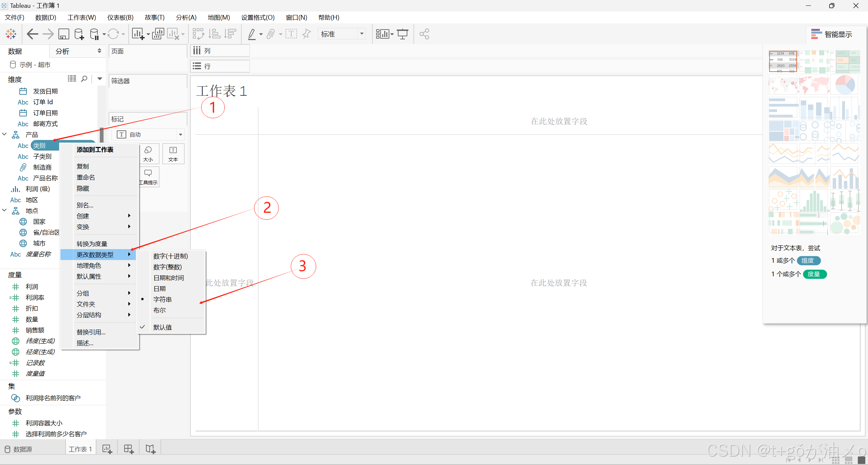
Task: Select 日期 data type in the submenu
Action: tap(160, 289)
